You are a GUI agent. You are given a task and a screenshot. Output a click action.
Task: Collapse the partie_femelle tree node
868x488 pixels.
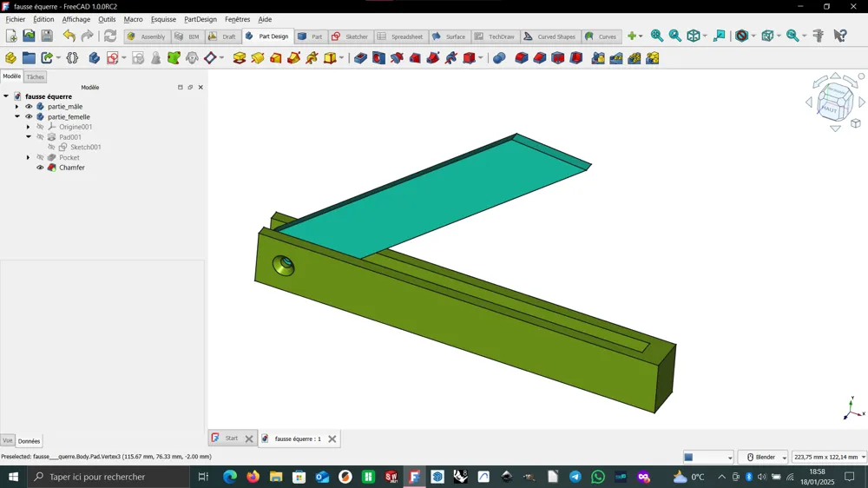click(x=17, y=117)
